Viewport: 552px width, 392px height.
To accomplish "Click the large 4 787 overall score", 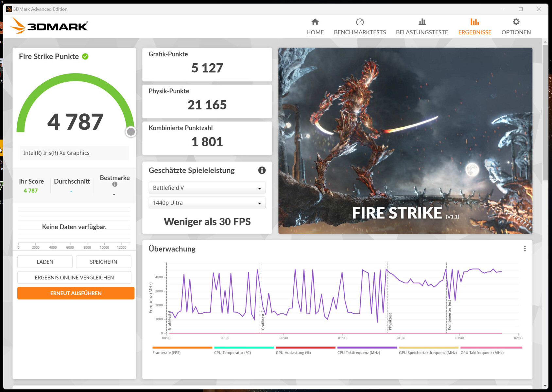I will [75, 122].
